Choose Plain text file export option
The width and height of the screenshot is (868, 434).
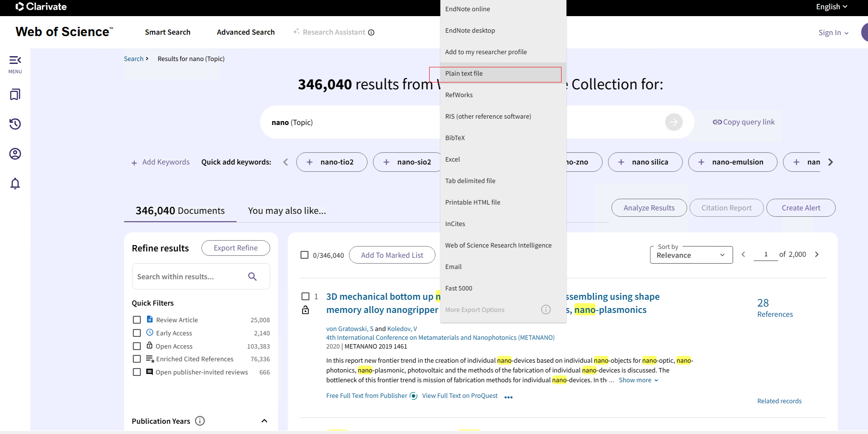(503, 73)
